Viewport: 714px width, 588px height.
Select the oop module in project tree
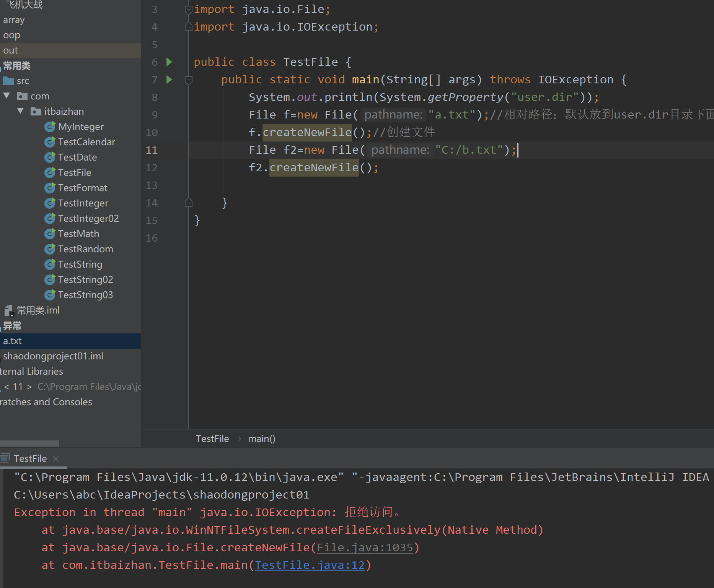pyautogui.click(x=70, y=35)
